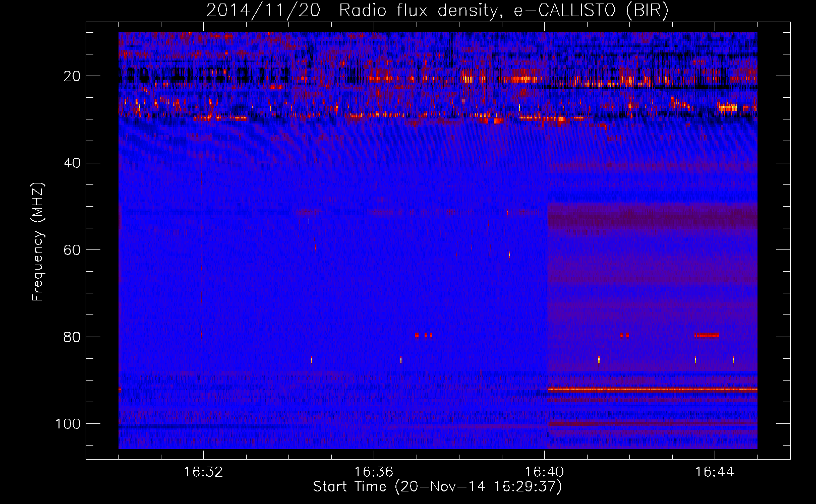Image resolution: width=816 pixels, height=504 pixels.
Task: Click the 40 frequency tick label
Action: tap(72, 163)
